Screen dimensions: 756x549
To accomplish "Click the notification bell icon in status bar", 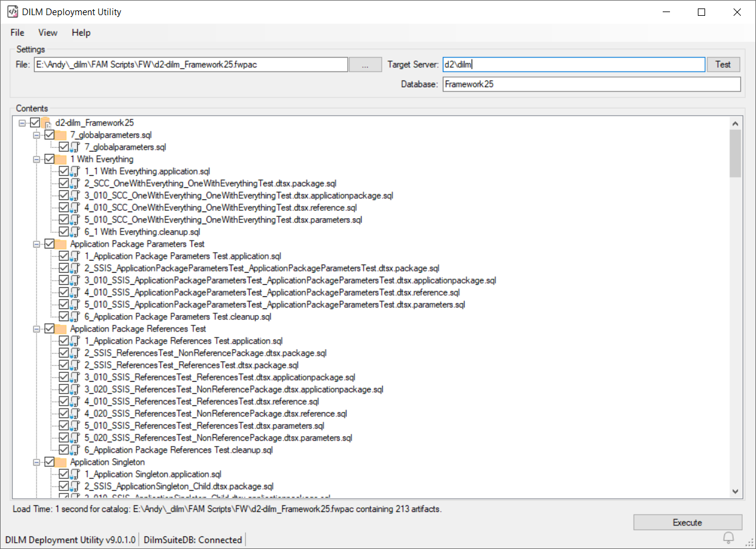I will 729,537.
